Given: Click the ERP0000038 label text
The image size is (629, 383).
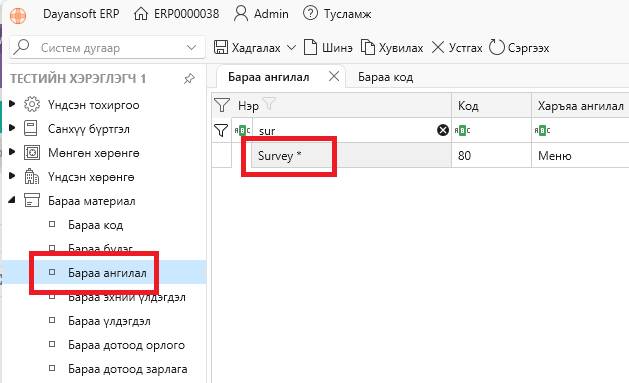Looking at the screenshot, I should (x=187, y=14).
